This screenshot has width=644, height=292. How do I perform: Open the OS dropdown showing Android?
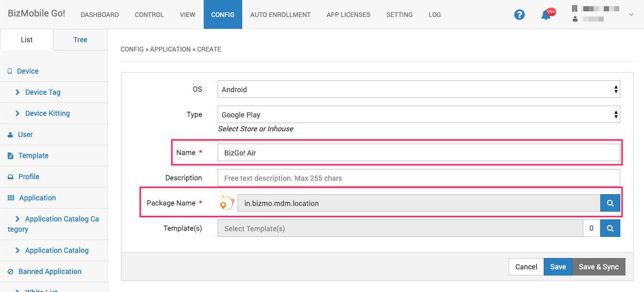click(x=418, y=90)
